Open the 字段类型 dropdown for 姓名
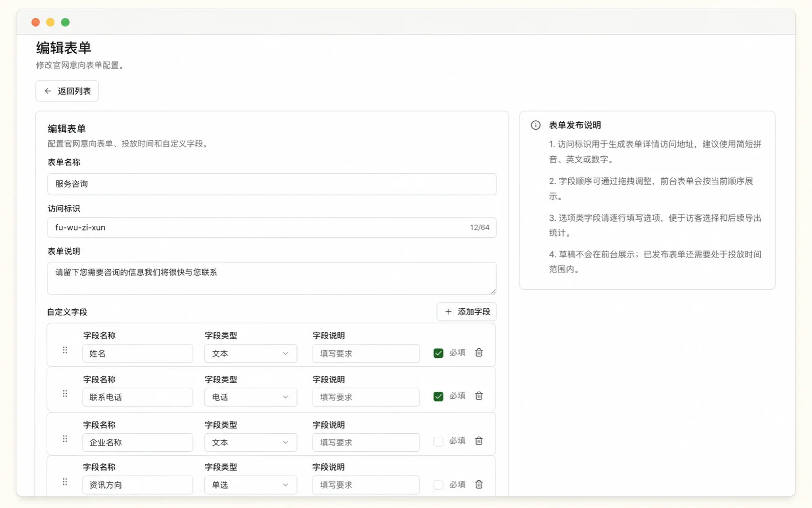This screenshot has height=508, width=812. [250, 353]
